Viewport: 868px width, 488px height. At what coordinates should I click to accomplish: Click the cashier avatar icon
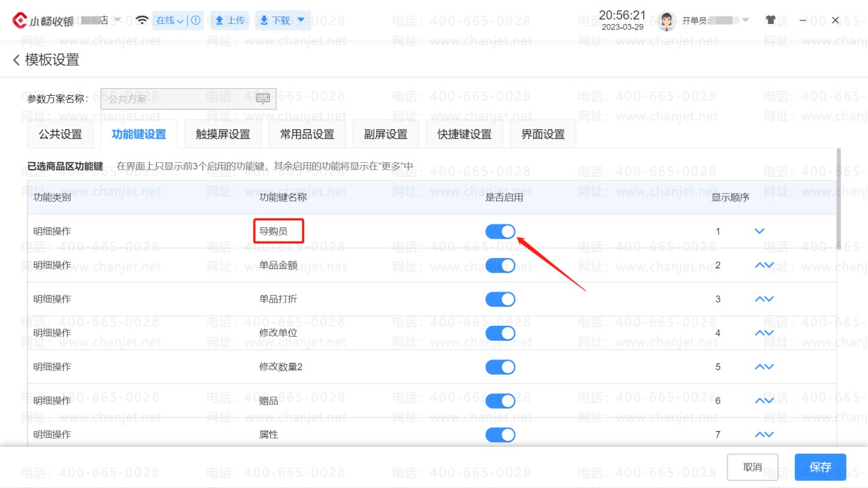[667, 21]
